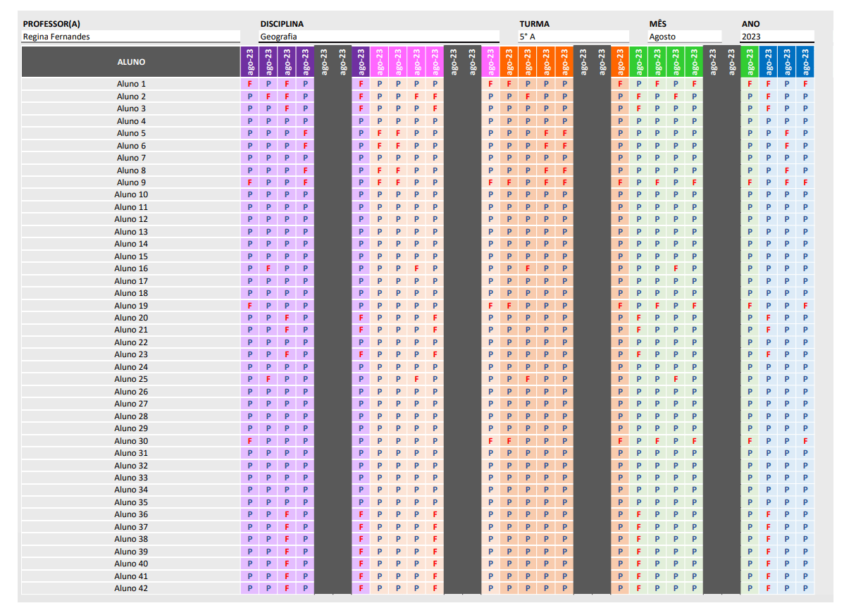Open the Mês field set to Agosto
868x608 pixels.
coord(684,37)
